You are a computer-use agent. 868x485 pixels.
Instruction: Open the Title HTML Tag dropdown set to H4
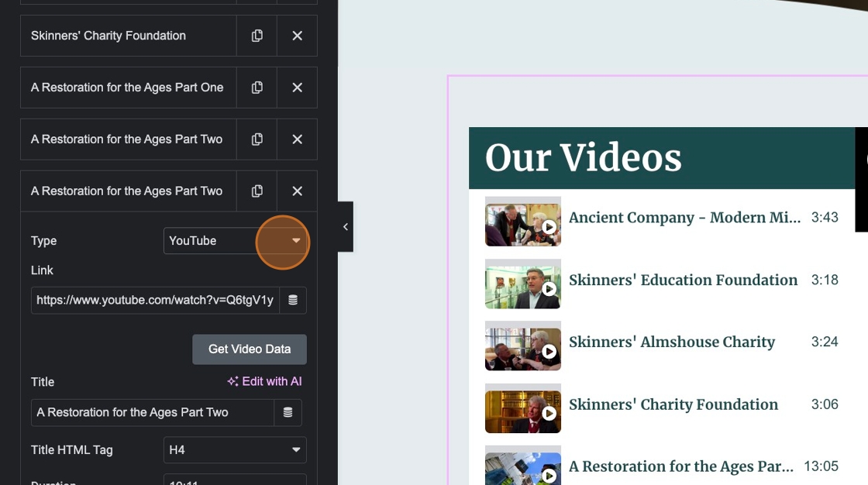pos(235,450)
